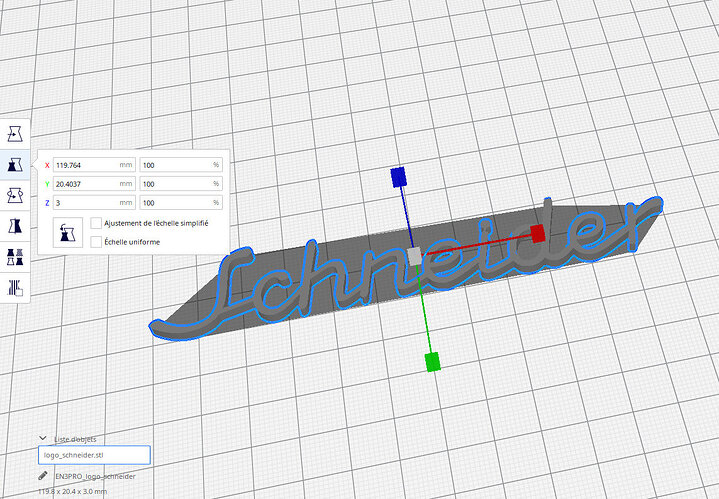The width and height of the screenshot is (719, 499).
Task: Click the green Y-axis scale handle
Action: (x=432, y=361)
